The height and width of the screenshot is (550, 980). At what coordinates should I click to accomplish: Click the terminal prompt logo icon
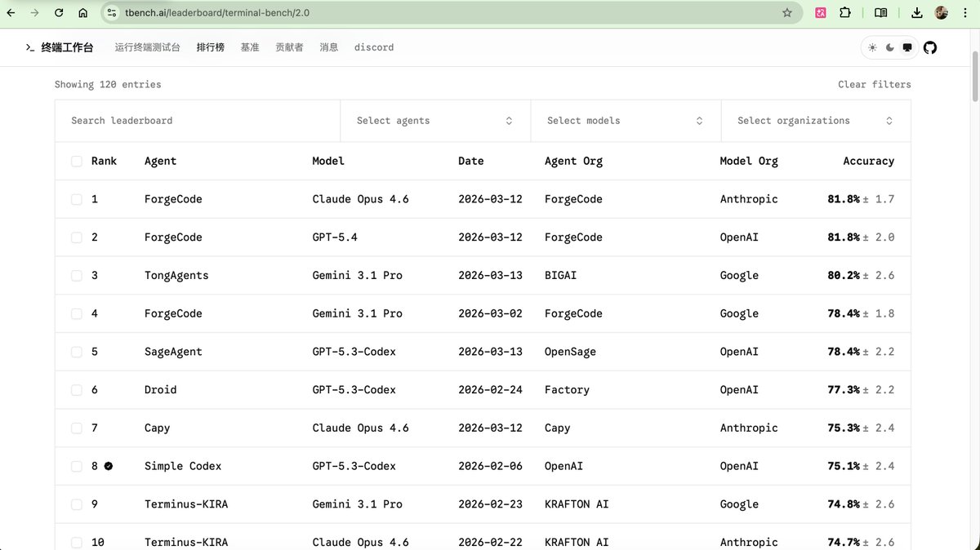(30, 48)
